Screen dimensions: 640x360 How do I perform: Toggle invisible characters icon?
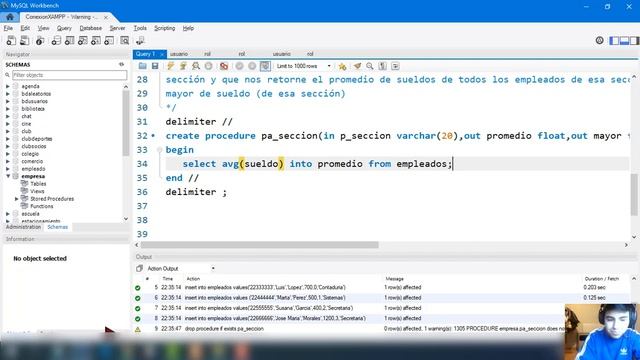tap(382, 66)
